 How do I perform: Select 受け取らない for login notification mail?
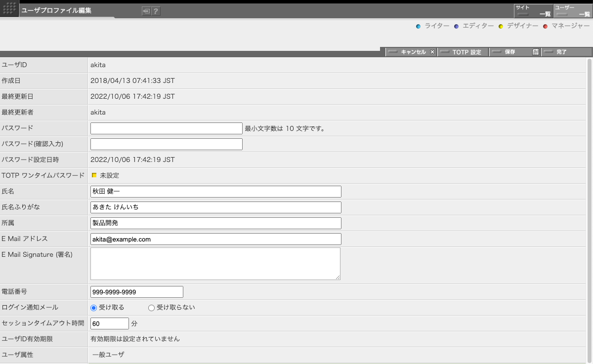pos(152,308)
